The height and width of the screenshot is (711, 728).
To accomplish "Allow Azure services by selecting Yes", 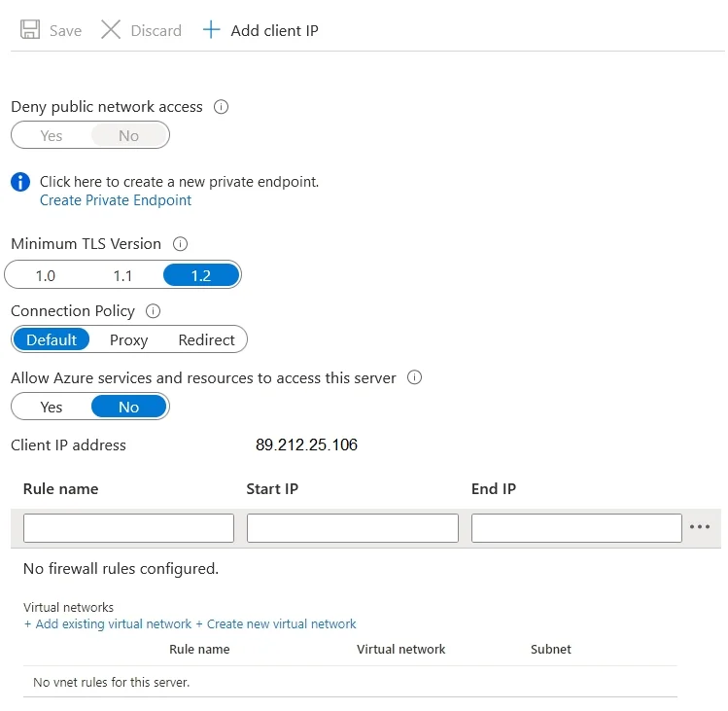I will click(x=52, y=407).
